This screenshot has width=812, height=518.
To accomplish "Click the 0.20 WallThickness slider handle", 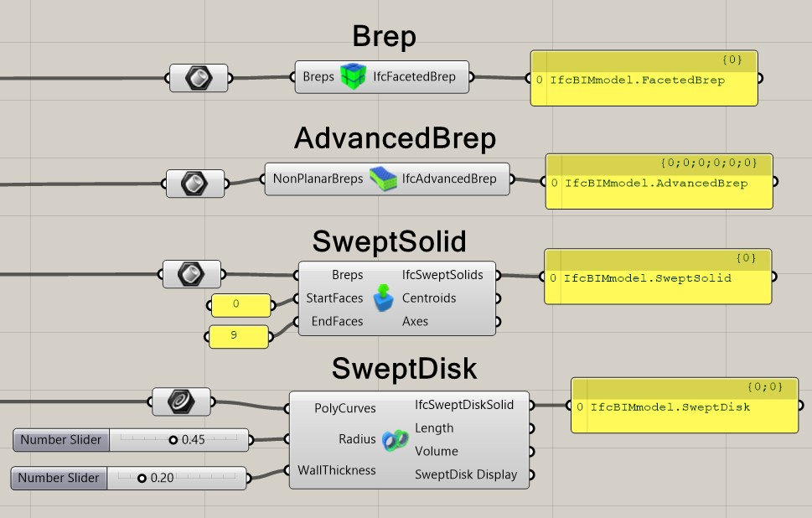I will [x=142, y=479].
